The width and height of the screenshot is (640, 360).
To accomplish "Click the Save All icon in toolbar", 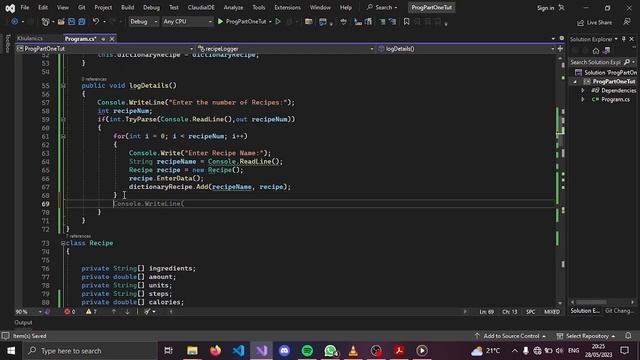I will [x=82, y=22].
